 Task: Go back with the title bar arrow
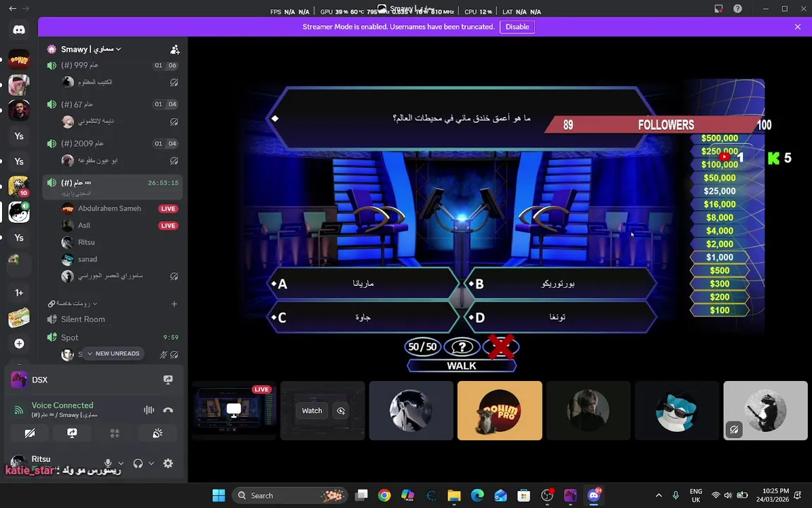13,8
